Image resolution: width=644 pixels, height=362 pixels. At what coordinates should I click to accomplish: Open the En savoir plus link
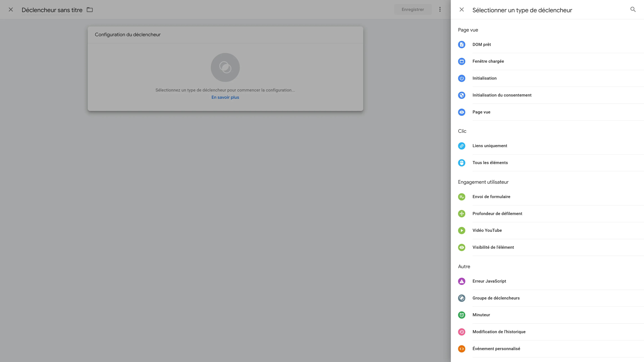[x=225, y=97]
